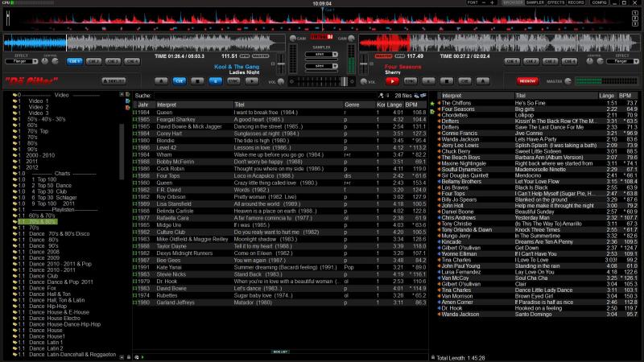Image resolution: width=644 pixels, height=362 pixels.
Task: Stop the right deck
Action: (447, 81)
